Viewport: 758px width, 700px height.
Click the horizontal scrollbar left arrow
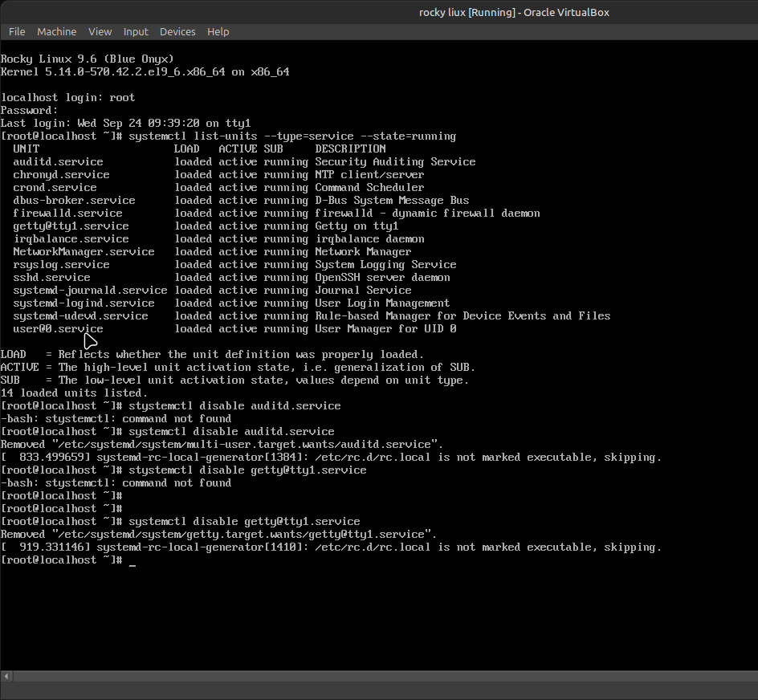[x=6, y=676]
